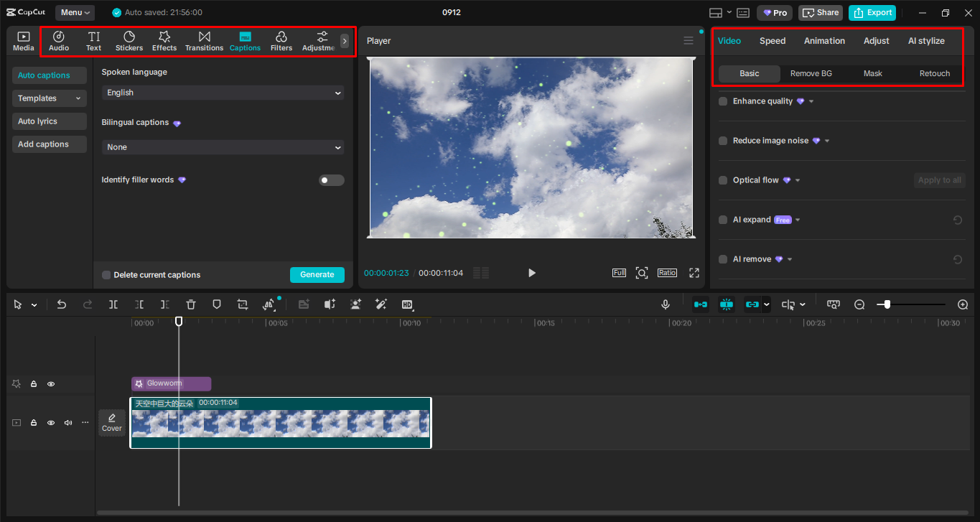The width and height of the screenshot is (980, 522).
Task: Hide the Glowworm effect track
Action: pos(50,383)
